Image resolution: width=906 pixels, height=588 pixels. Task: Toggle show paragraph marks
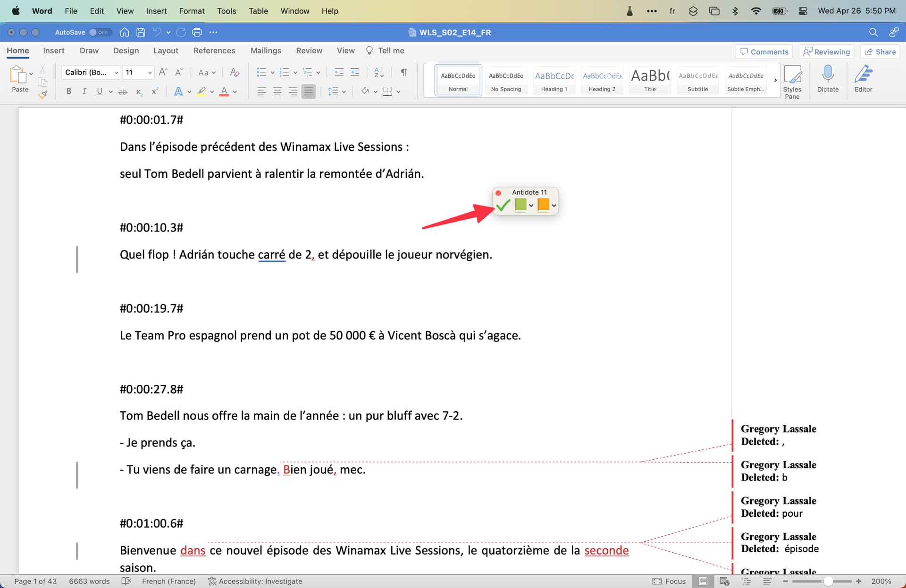coord(403,72)
